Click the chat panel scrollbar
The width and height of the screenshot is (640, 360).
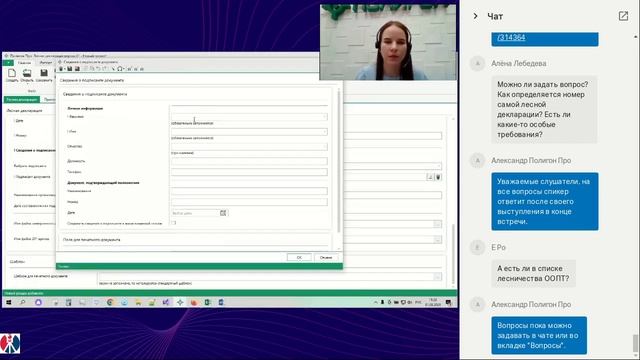coord(636,343)
